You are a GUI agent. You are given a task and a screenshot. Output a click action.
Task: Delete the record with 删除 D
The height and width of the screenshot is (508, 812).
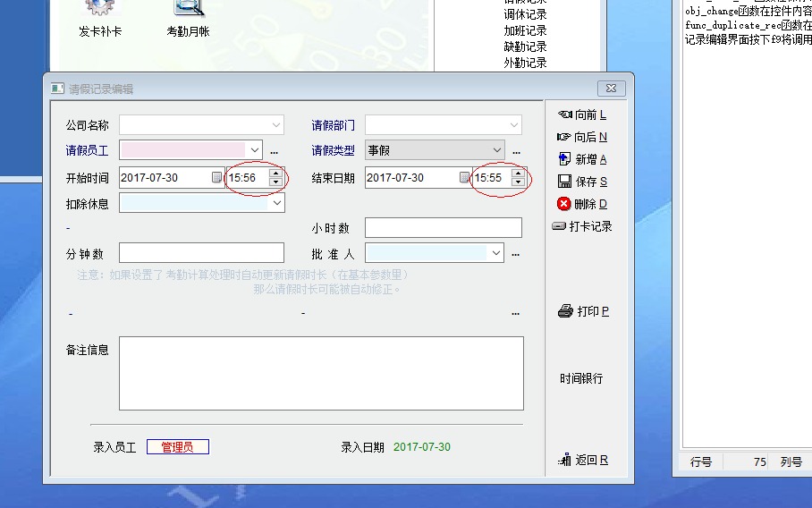[582, 204]
